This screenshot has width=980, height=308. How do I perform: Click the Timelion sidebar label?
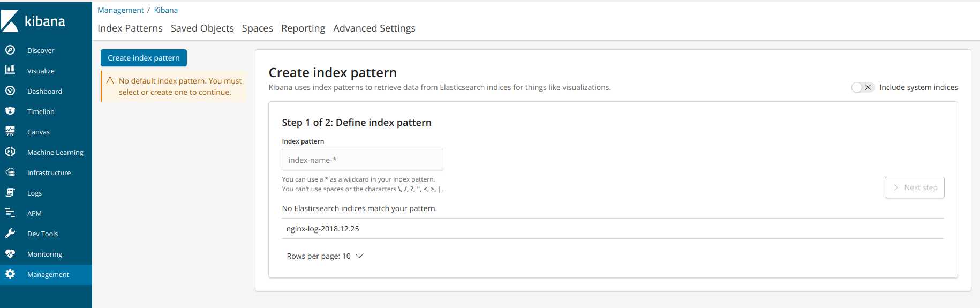41,111
